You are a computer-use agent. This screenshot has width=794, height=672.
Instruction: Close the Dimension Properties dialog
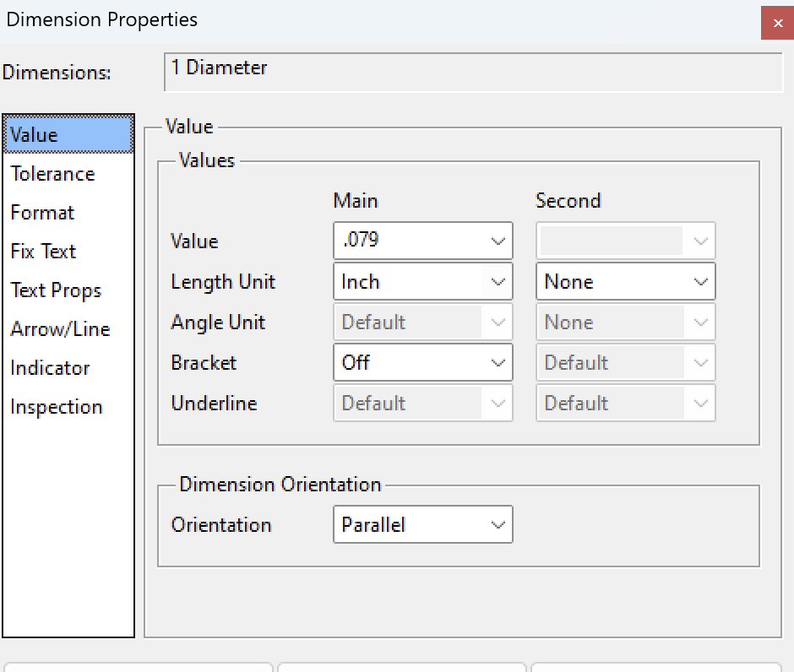click(777, 23)
